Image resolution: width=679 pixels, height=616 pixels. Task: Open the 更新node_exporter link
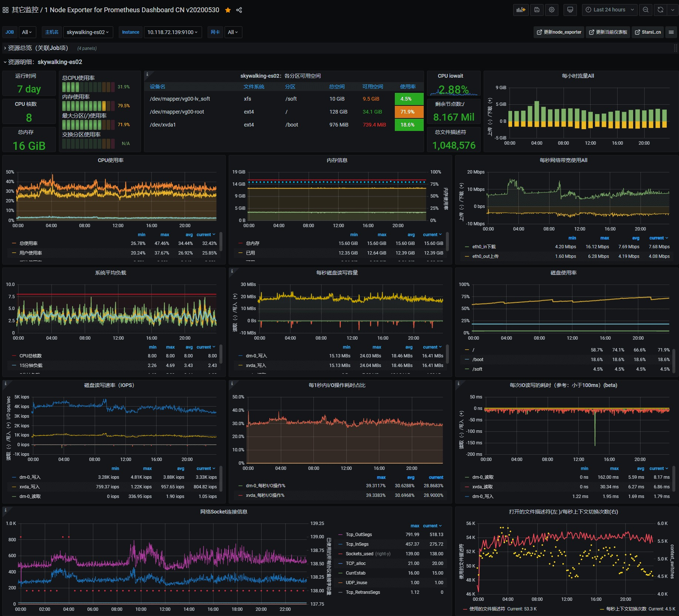pos(559,32)
